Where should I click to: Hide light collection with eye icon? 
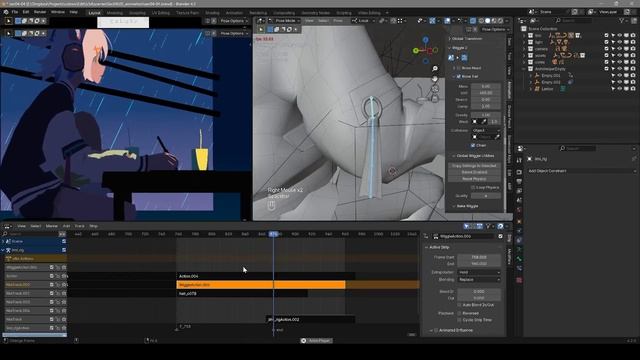click(x=620, y=42)
